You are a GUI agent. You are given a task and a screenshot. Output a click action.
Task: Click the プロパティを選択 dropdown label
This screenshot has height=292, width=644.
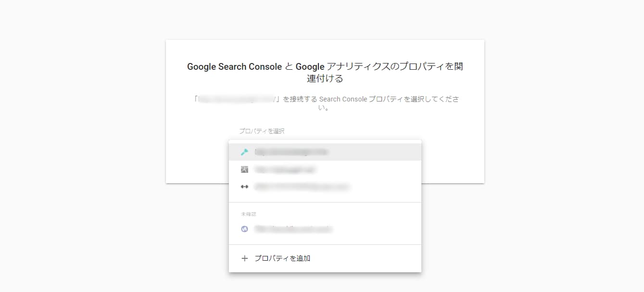click(262, 131)
